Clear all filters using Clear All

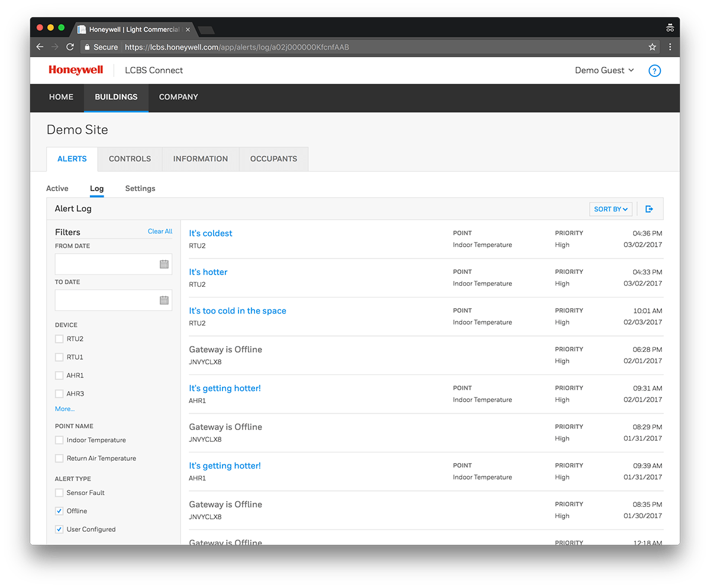click(160, 231)
